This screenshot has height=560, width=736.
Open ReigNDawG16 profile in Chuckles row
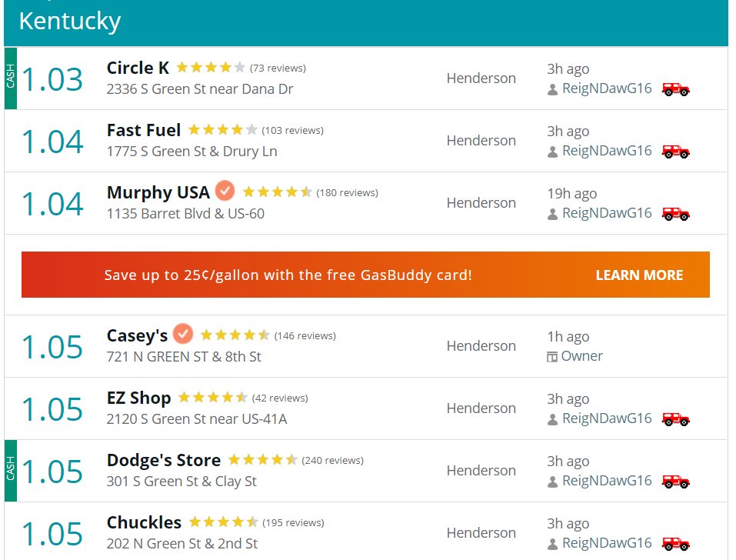tap(607, 543)
